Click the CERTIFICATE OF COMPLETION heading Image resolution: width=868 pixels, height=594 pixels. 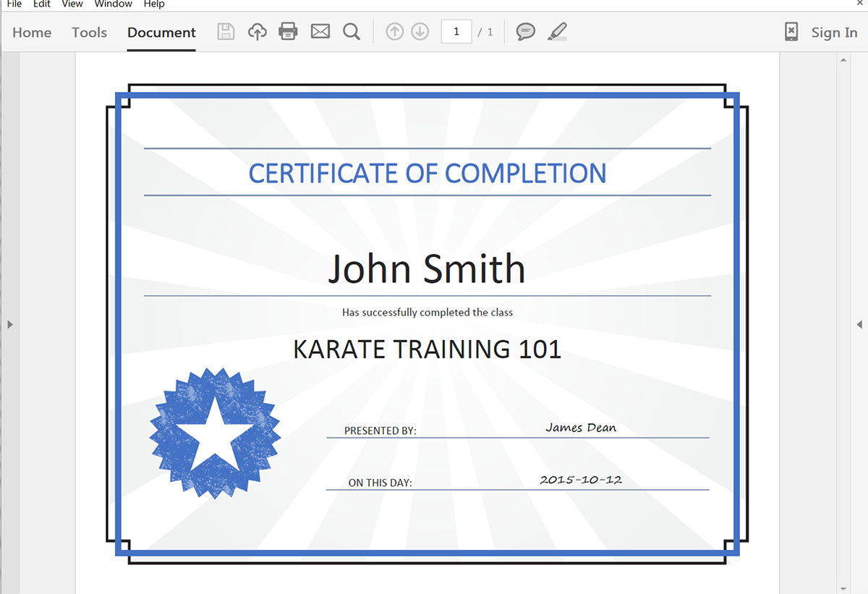click(x=427, y=174)
